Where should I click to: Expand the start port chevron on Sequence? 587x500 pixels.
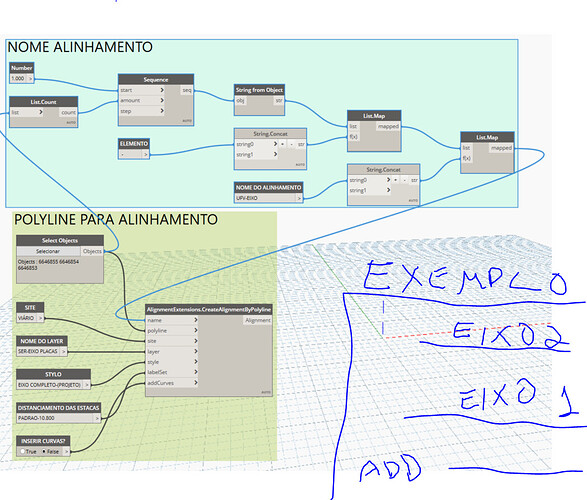point(162,90)
